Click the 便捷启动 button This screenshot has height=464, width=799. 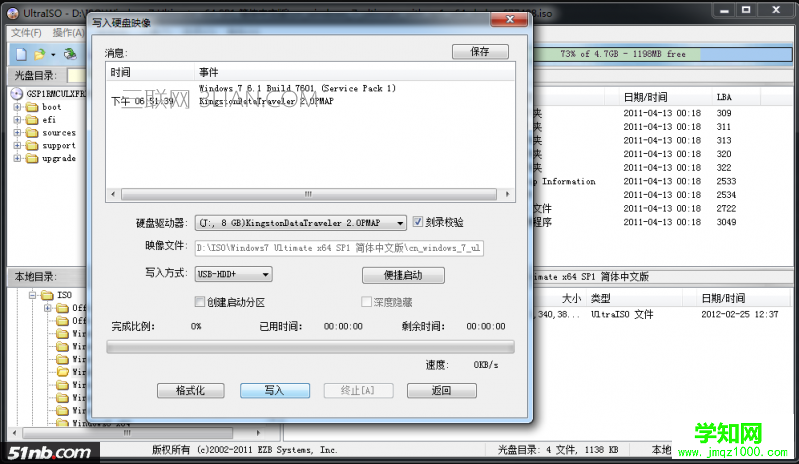click(x=403, y=275)
